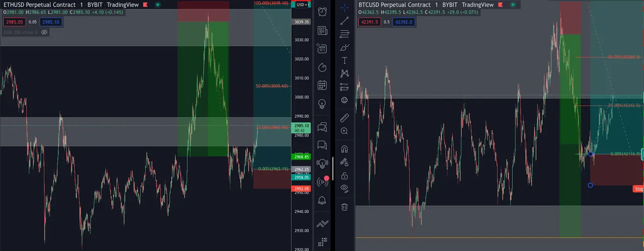Click the teal 2958.05 price label
The width and height of the screenshot is (644, 251).
click(x=301, y=177)
